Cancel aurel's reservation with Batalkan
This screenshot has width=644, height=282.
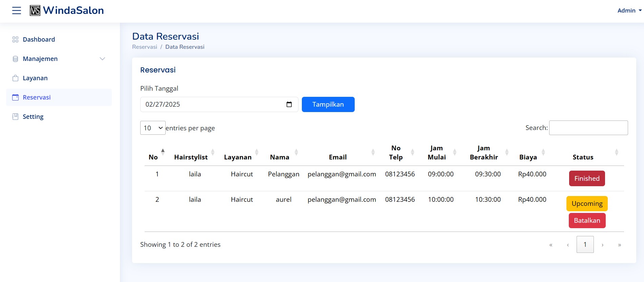(x=587, y=220)
